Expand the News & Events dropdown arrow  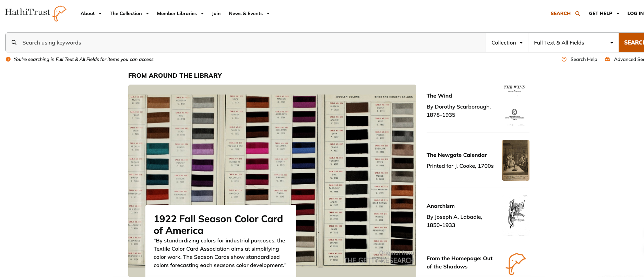click(268, 14)
